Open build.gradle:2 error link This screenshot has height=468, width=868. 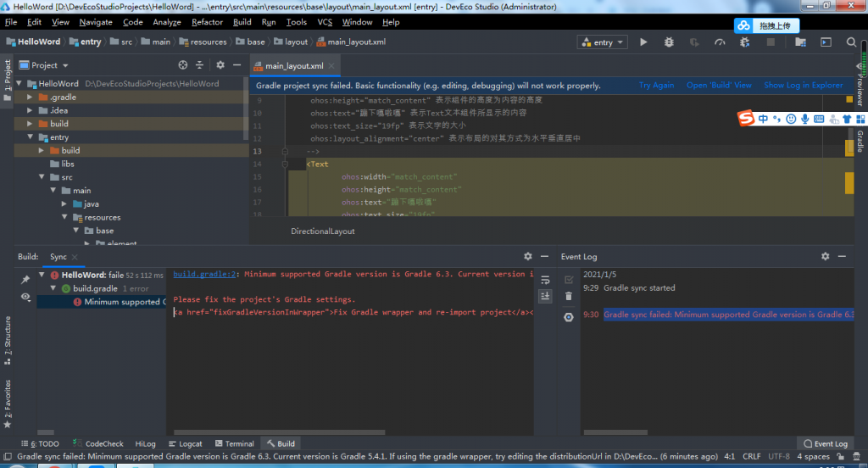click(x=204, y=274)
